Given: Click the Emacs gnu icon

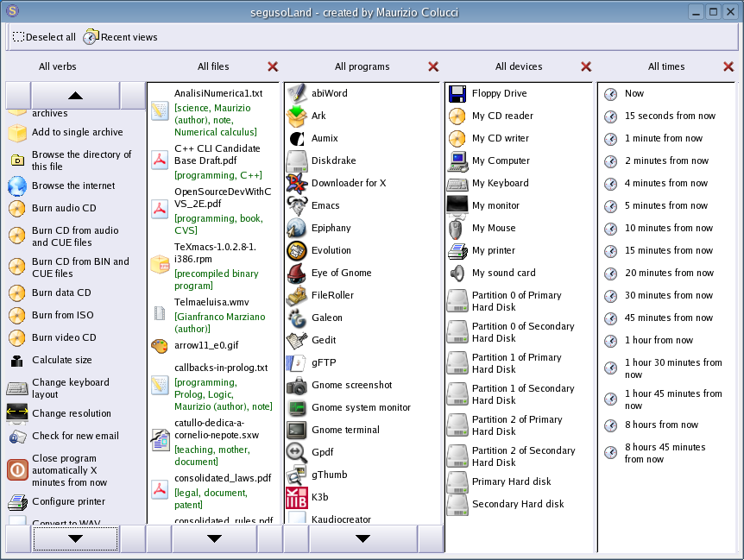Looking at the screenshot, I should point(297,205).
